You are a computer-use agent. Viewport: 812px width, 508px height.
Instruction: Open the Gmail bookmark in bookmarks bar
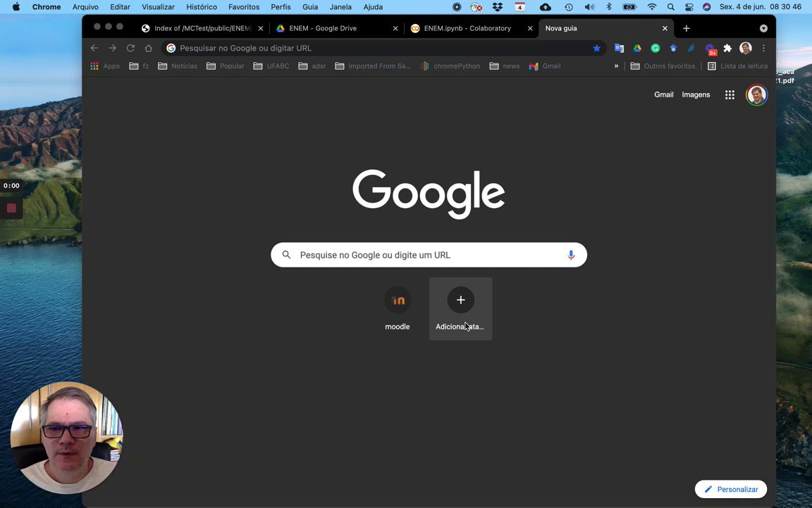pyautogui.click(x=545, y=66)
